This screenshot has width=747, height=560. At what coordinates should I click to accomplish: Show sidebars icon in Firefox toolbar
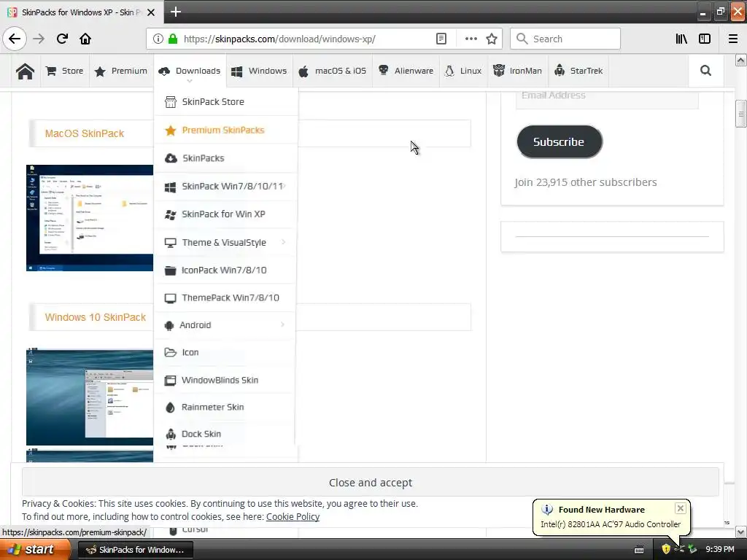point(705,39)
